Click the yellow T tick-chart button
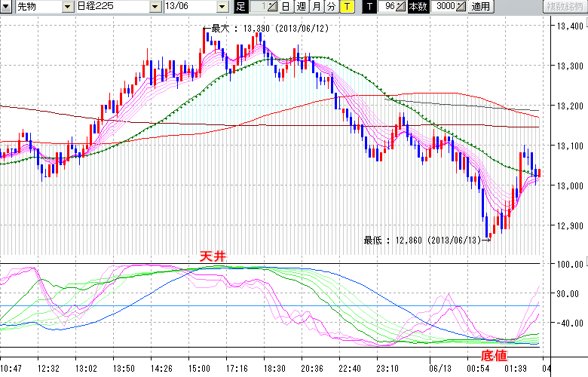 (x=347, y=7)
